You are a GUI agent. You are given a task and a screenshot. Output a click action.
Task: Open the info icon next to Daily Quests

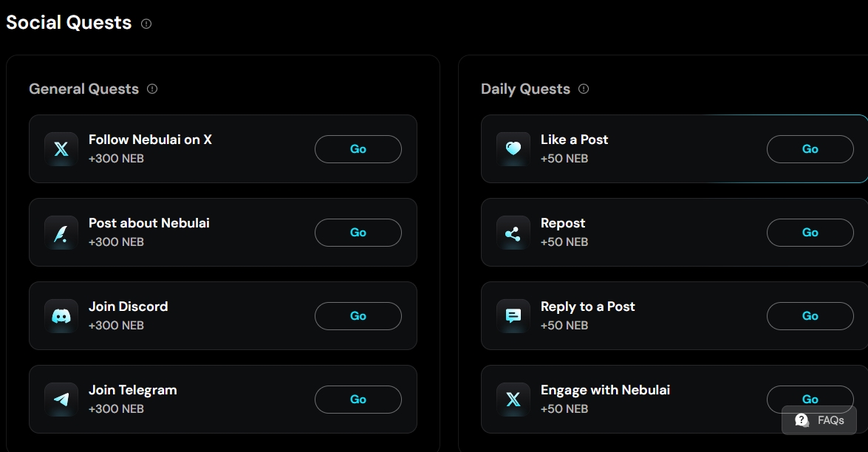[x=584, y=89]
